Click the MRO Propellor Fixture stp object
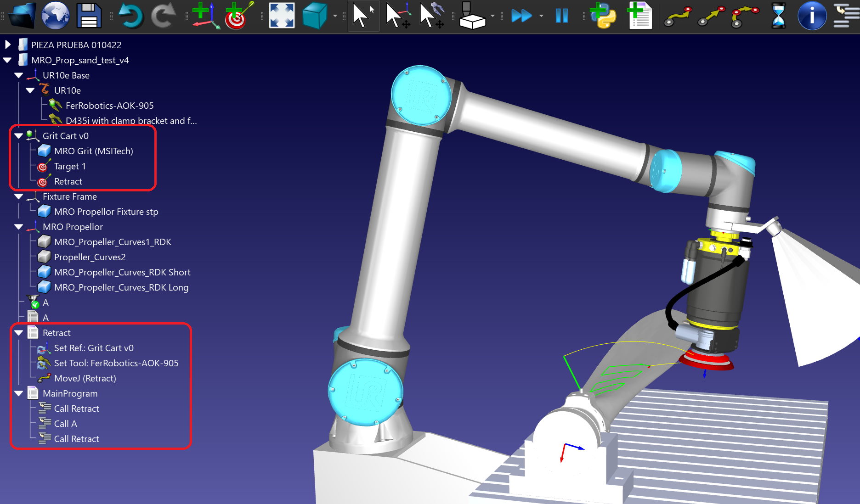Image resolution: width=860 pixels, height=504 pixels. point(106,212)
